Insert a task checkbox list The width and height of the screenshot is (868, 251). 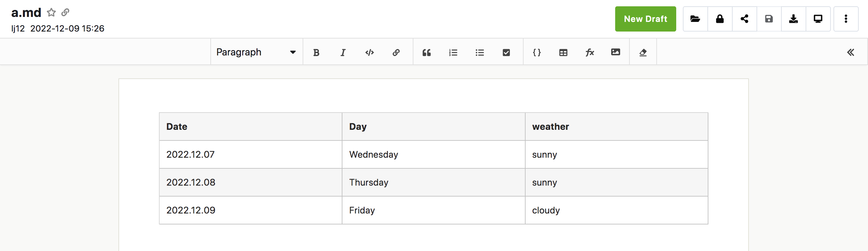pos(506,53)
